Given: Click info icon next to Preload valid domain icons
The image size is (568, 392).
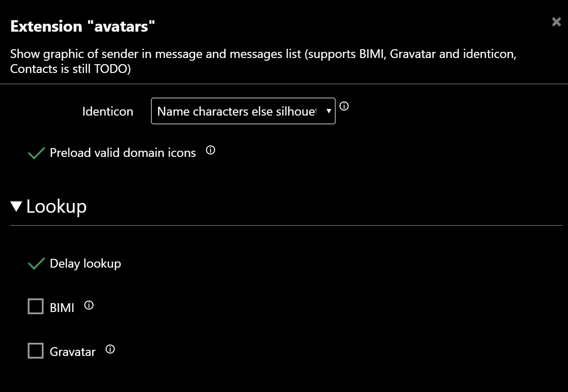Looking at the screenshot, I should (211, 150).
